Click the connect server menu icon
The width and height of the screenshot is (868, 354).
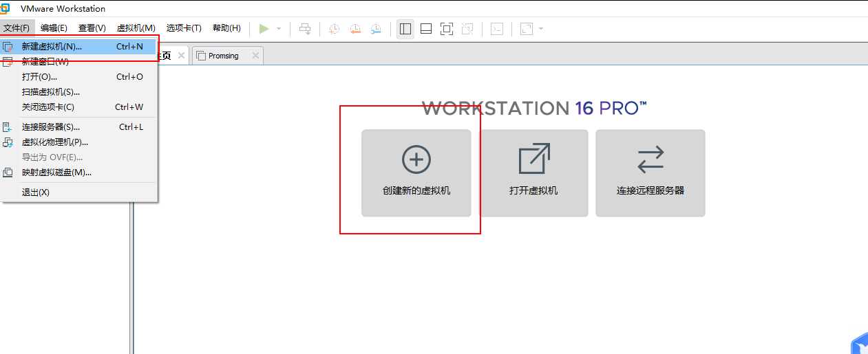click(8, 127)
